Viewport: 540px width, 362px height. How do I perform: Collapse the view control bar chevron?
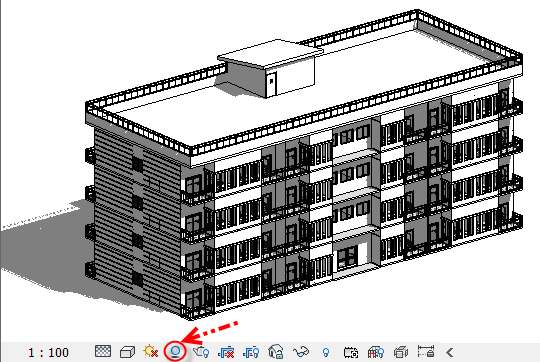tap(449, 352)
